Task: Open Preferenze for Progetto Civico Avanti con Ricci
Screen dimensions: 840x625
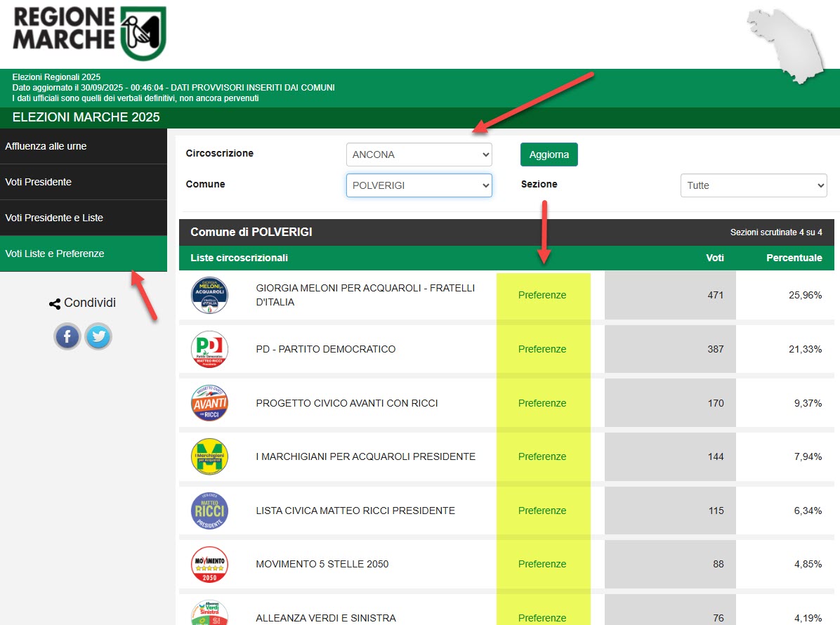Action: tap(542, 403)
